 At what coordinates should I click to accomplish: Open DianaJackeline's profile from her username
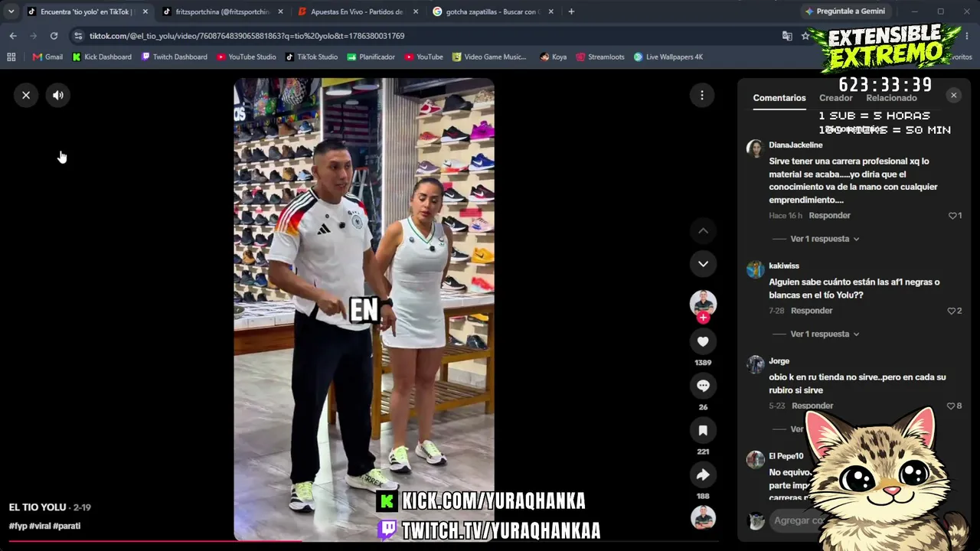[x=795, y=145]
